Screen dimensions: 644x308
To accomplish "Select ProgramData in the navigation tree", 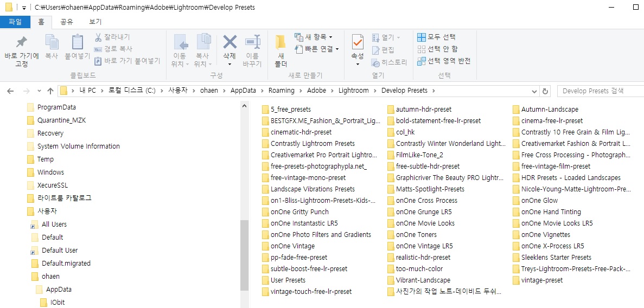I will [x=56, y=107].
